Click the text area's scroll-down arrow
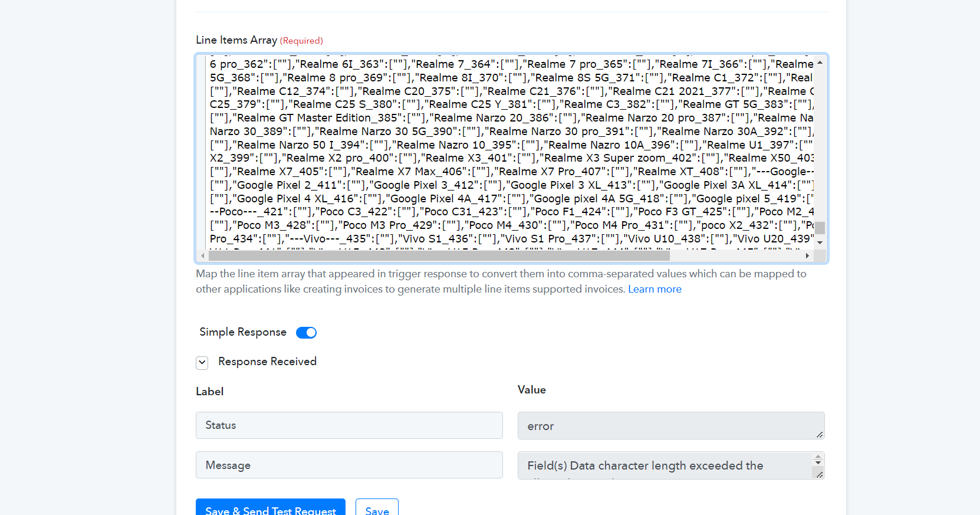Image resolution: width=980 pixels, height=515 pixels. coord(820,242)
